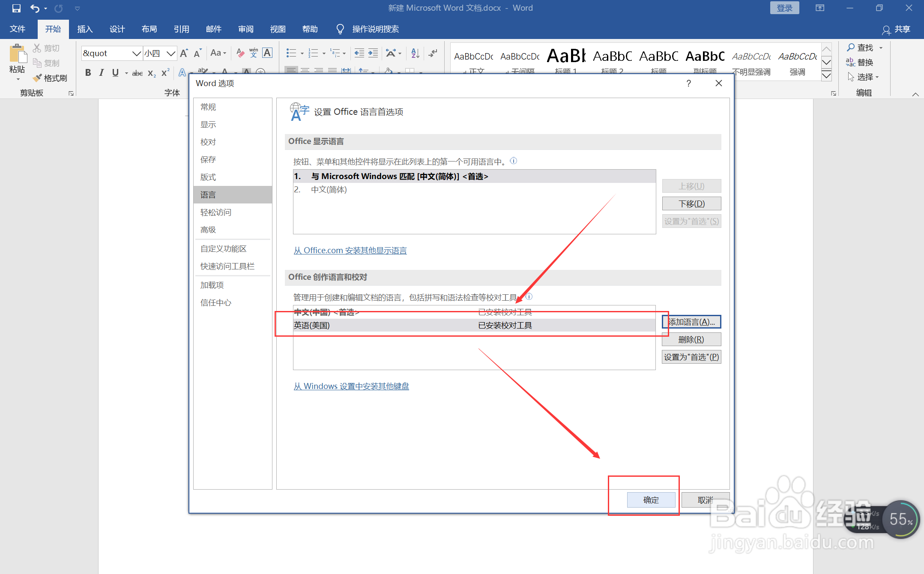Image resolution: width=924 pixels, height=574 pixels.
Task: Show paragraph marks icon
Action: tap(433, 53)
